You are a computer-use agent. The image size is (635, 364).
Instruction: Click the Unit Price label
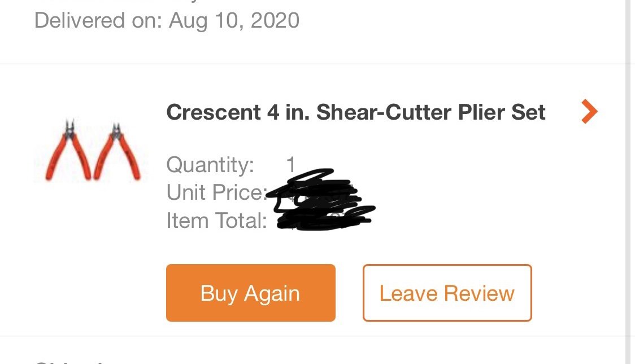(217, 192)
